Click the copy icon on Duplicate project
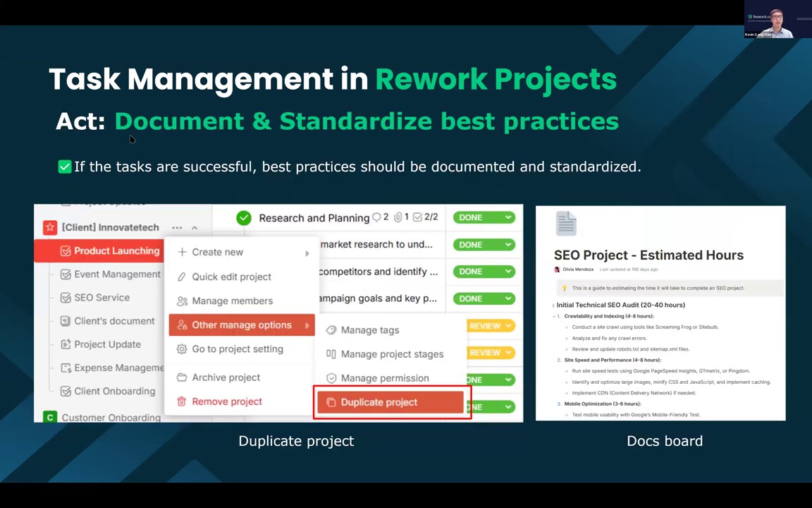 331,402
